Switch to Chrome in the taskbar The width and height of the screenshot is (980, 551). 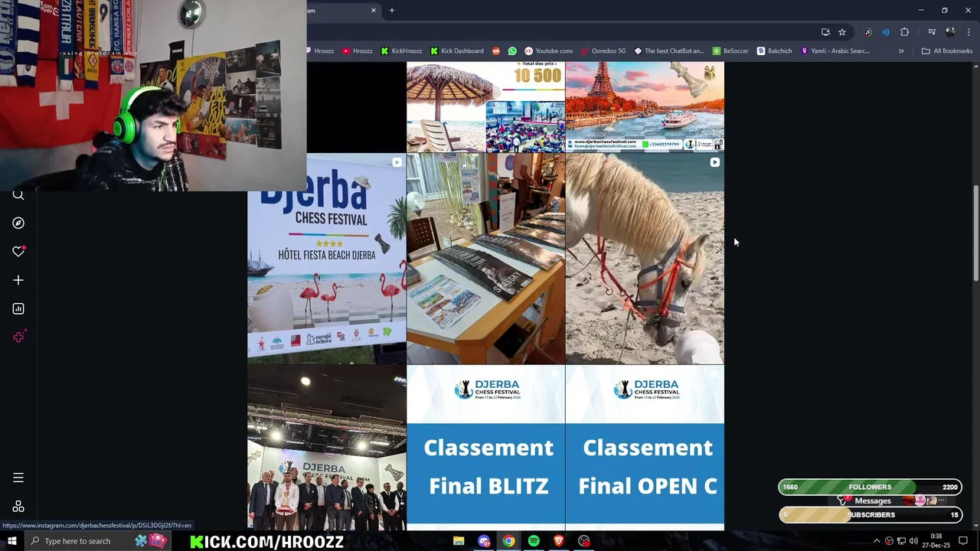508,541
